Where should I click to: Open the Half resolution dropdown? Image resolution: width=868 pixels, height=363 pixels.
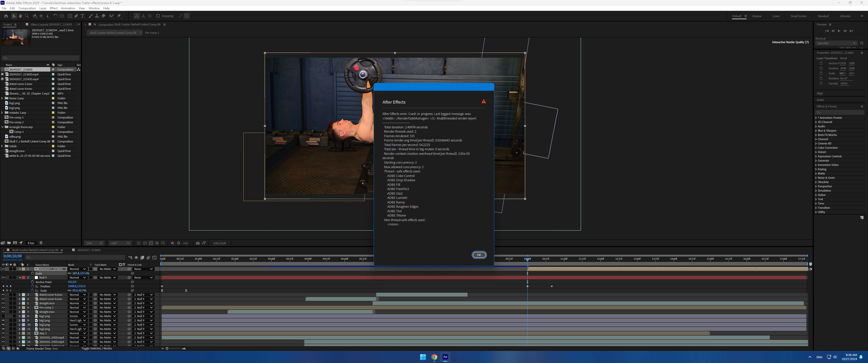pyautogui.click(x=120, y=243)
